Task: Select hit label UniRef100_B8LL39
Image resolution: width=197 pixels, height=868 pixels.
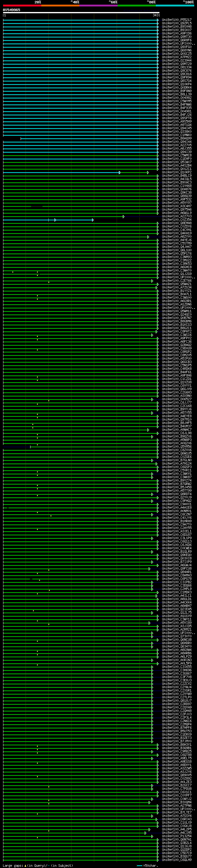Action: point(177,94)
